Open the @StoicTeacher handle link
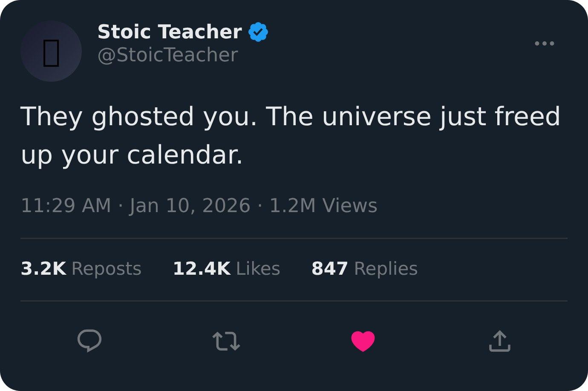 click(167, 55)
